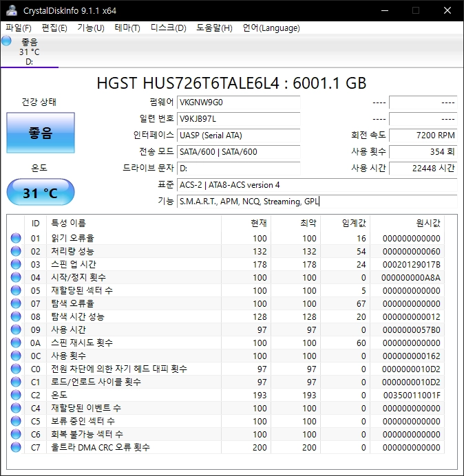The height and width of the screenshot is (476, 464).
Task: Click the ID column header
Action: pos(35,223)
